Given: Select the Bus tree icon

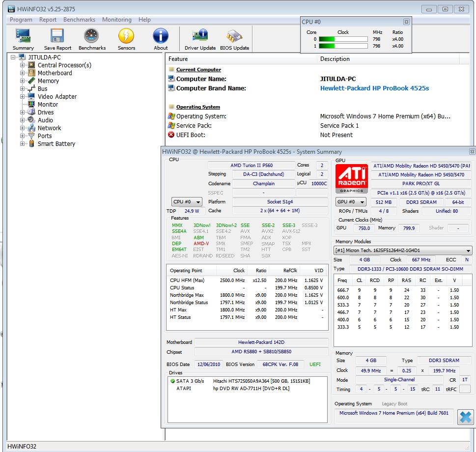Looking at the screenshot, I should coord(31,88).
